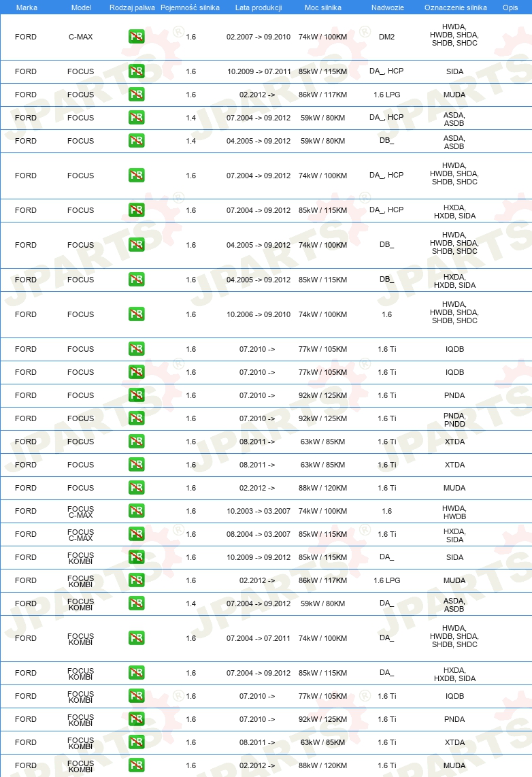Select the date range 08.2004 -> 03.2007
The height and width of the screenshot is (777, 532).
click(259, 534)
